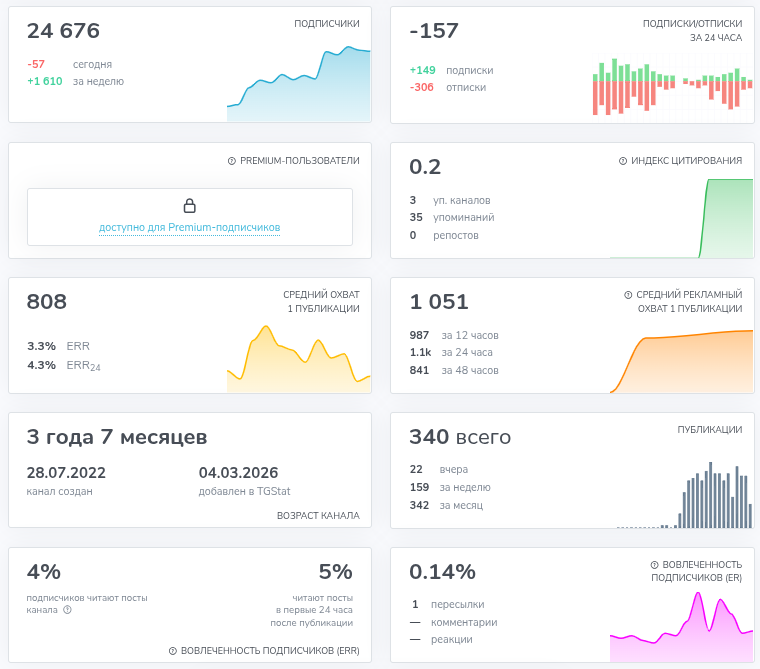Click the orange ad reach chart

pos(681,362)
